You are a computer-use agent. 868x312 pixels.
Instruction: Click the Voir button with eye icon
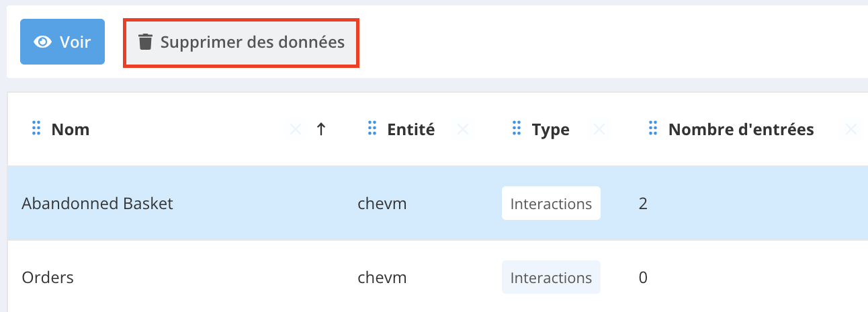coord(62,42)
